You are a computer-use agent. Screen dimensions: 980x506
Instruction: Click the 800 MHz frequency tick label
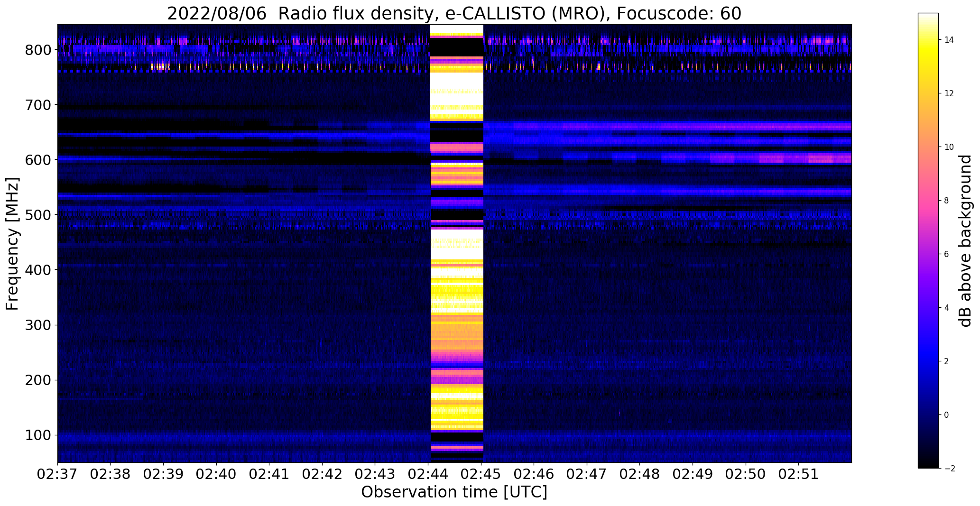(39, 50)
